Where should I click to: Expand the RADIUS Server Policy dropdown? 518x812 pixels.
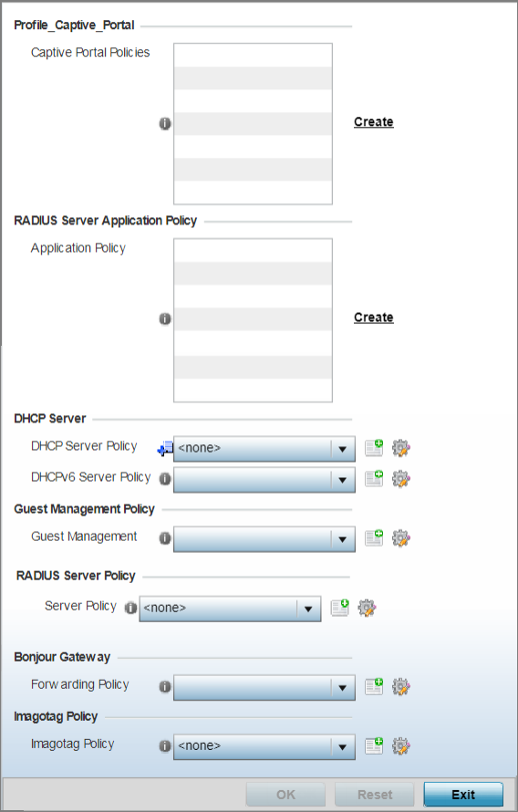pos(230,609)
